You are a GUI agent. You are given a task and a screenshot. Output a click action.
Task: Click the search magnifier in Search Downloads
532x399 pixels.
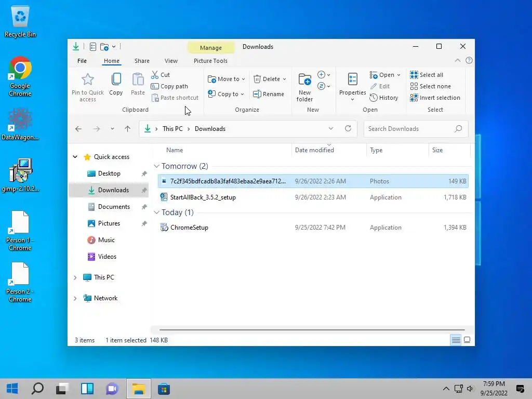(458, 129)
